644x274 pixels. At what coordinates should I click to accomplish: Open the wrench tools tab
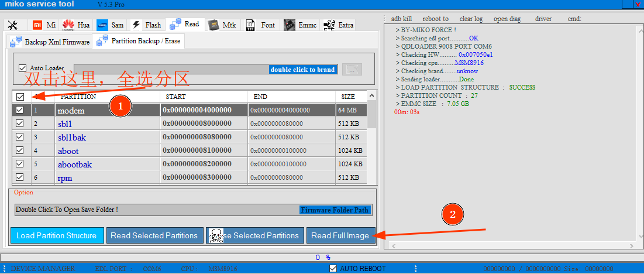coord(12,25)
